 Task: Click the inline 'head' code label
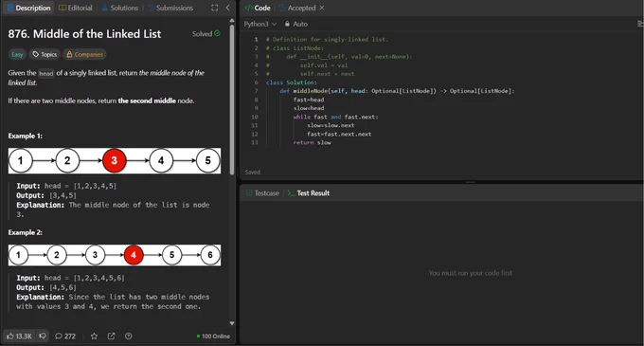pyautogui.click(x=46, y=73)
